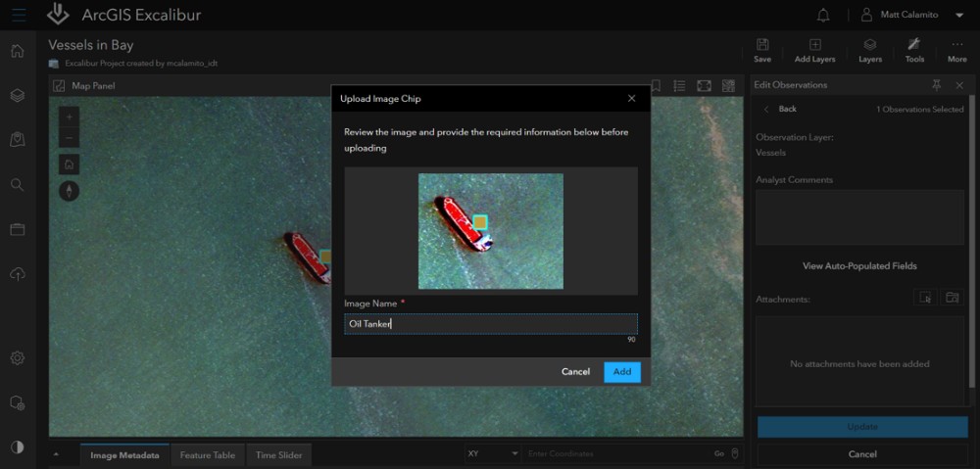Open the Tools toolbar button
980x469 pixels.
[x=914, y=51]
